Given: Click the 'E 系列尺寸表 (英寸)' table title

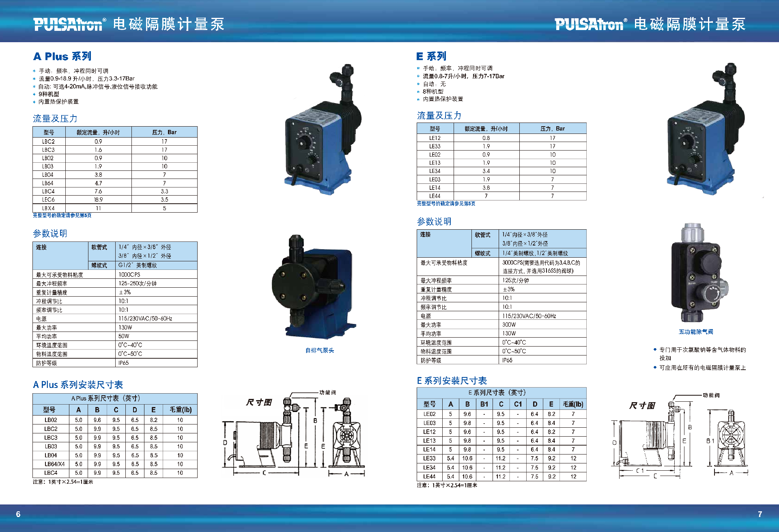Looking at the screenshot, I should click(x=497, y=392).
